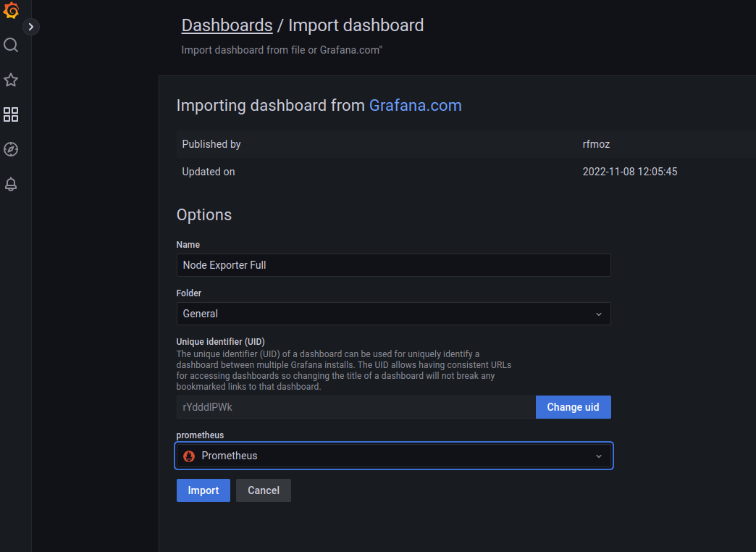Click the UID field rYdddlPWk
Image resolution: width=756 pixels, height=552 pixels.
356,407
